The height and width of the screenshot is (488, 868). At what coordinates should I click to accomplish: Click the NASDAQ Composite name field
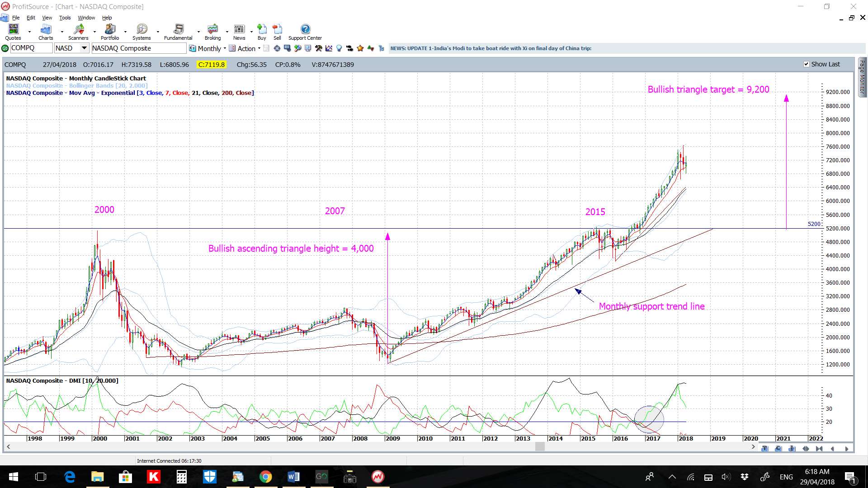(138, 48)
